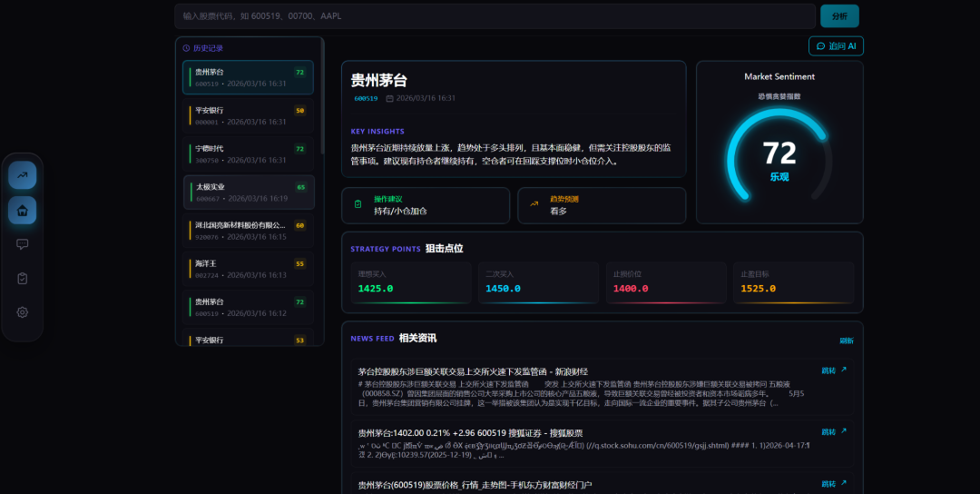Refresh the news feed via 刷新
This screenshot has width=980, height=494.
(x=847, y=341)
